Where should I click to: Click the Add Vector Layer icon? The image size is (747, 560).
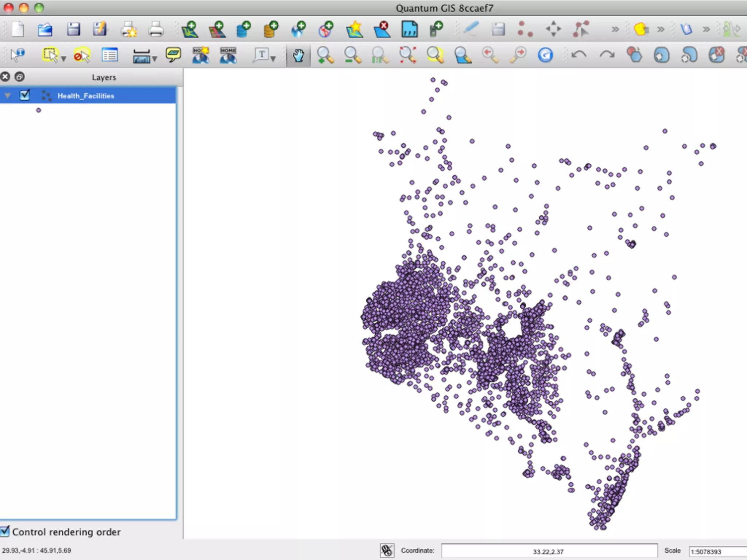click(190, 29)
